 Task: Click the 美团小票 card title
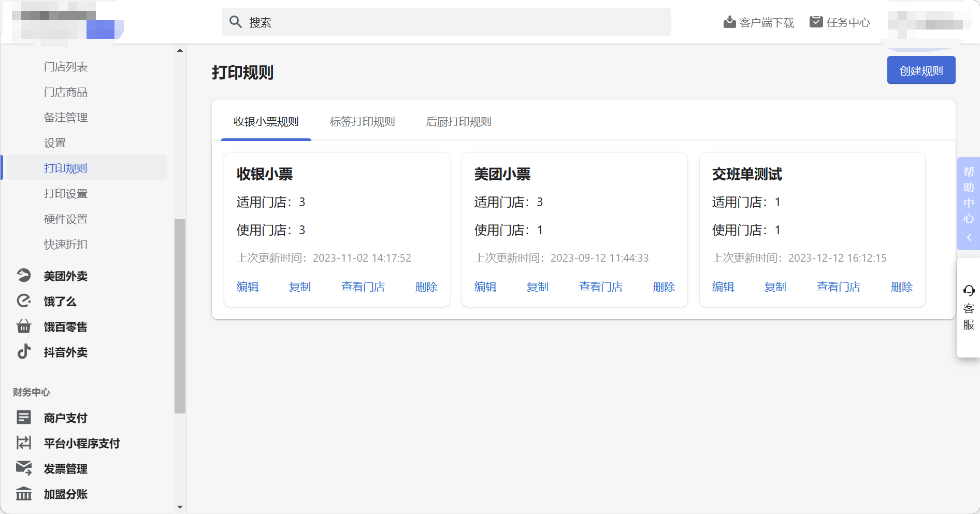(502, 174)
